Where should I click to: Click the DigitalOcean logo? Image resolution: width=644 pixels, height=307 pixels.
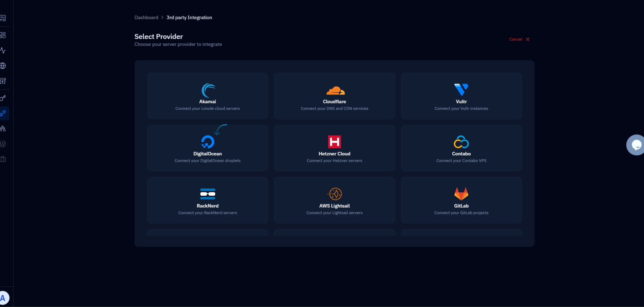tap(208, 142)
